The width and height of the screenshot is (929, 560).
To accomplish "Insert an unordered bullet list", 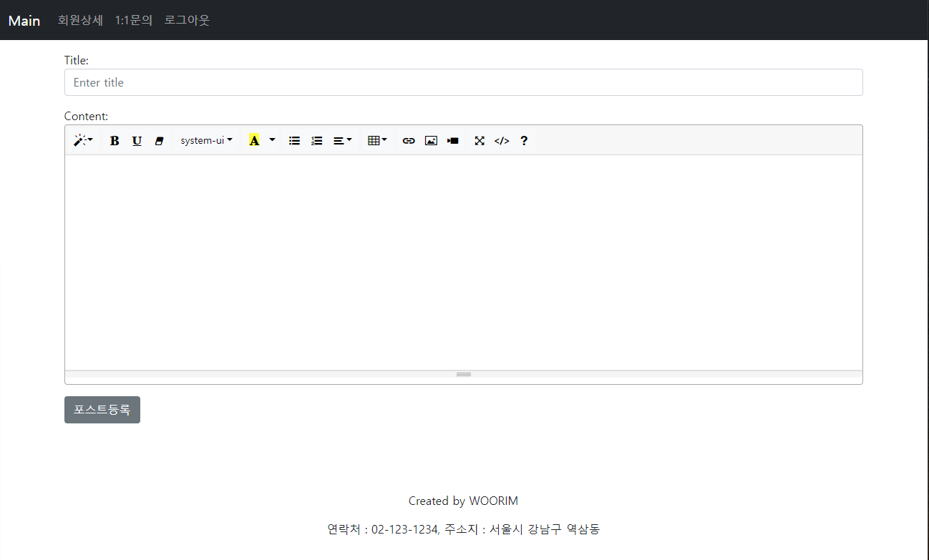I will [x=294, y=140].
